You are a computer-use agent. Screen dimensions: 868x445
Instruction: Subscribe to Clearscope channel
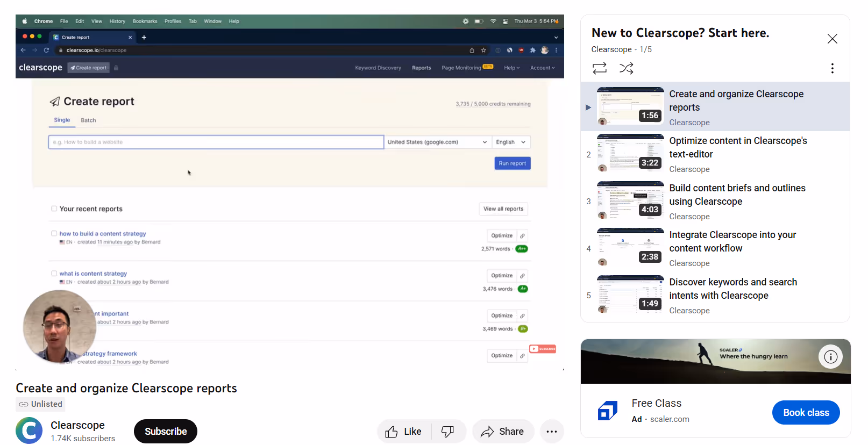[x=166, y=432]
